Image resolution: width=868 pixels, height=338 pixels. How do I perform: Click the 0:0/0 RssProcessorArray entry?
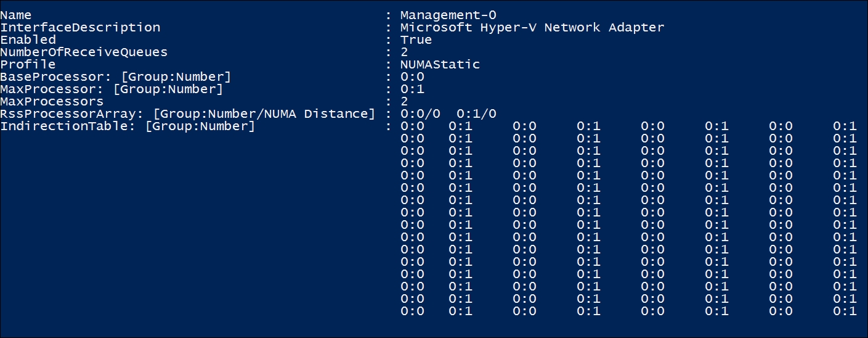click(420, 113)
